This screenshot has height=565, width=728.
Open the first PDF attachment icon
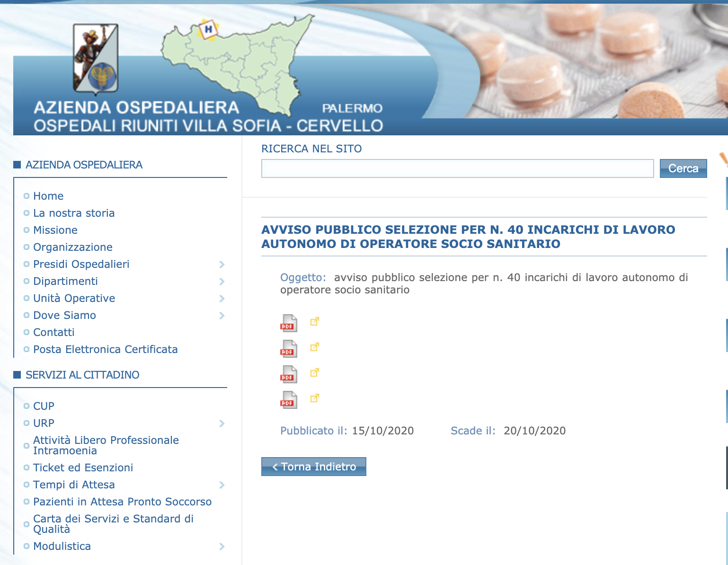pyautogui.click(x=288, y=323)
